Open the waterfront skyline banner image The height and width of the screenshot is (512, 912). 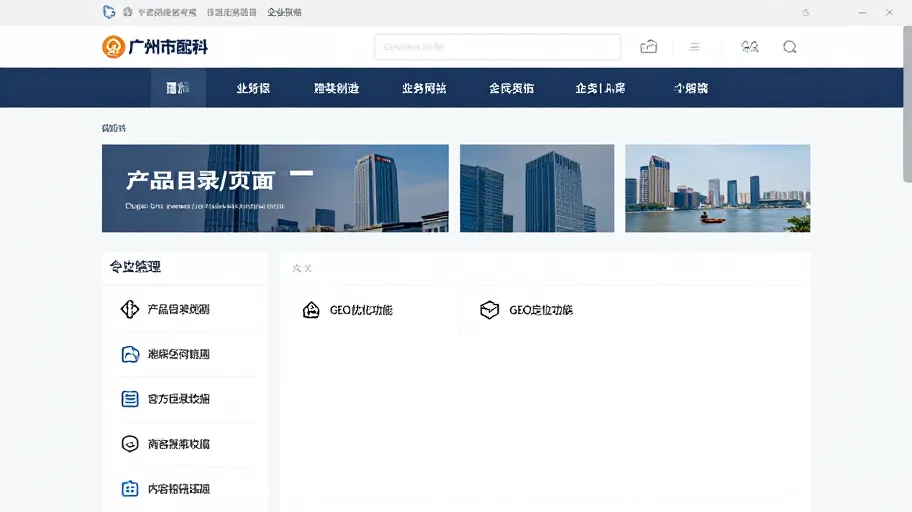click(x=718, y=188)
